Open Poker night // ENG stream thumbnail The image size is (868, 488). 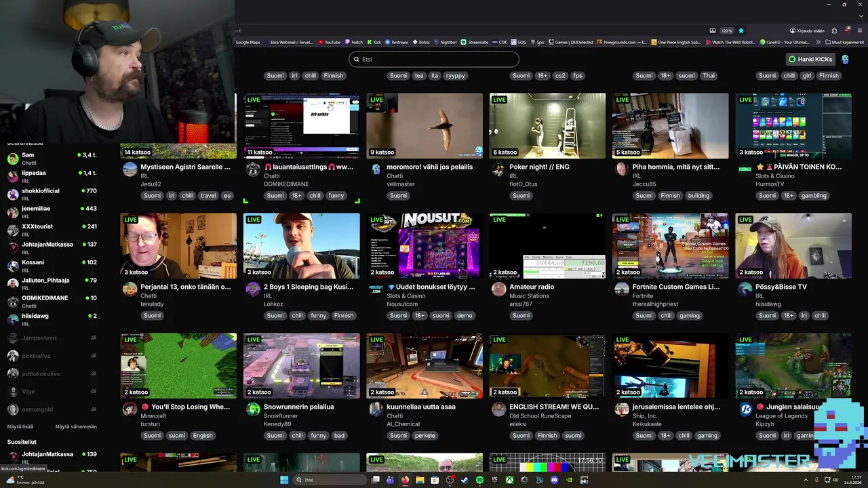coord(547,125)
